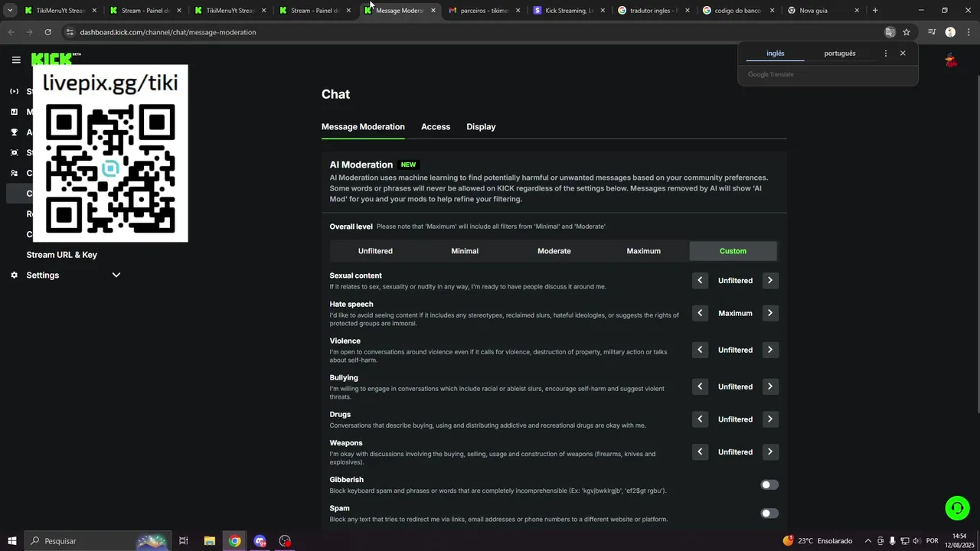Click the address bar URL field

475,32
